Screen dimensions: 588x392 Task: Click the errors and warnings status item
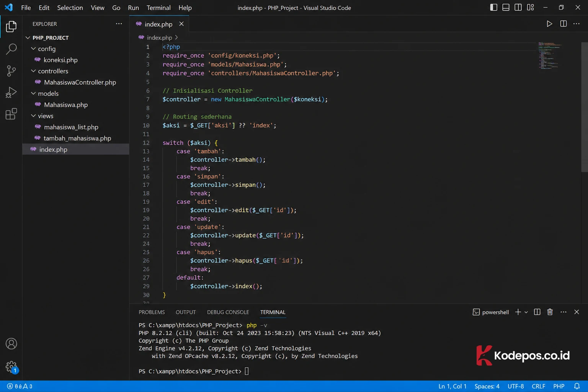point(20,386)
